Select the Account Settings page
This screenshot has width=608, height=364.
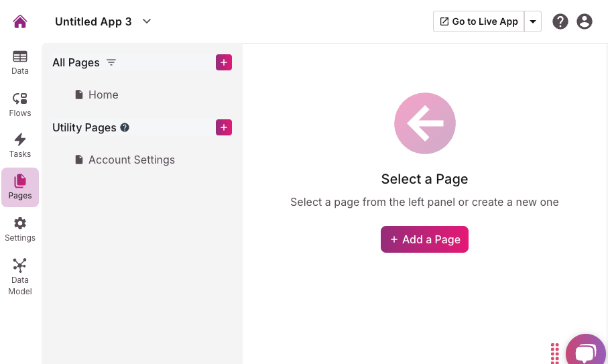[x=131, y=160]
